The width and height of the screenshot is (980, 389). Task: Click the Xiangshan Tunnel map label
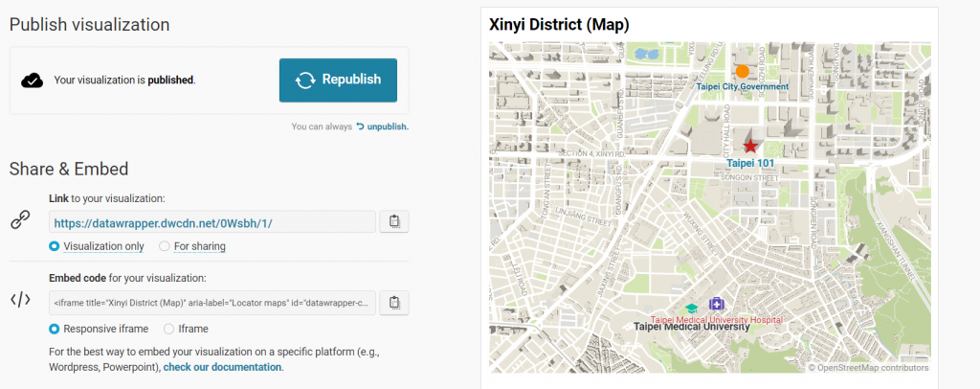pyautogui.click(x=898, y=252)
